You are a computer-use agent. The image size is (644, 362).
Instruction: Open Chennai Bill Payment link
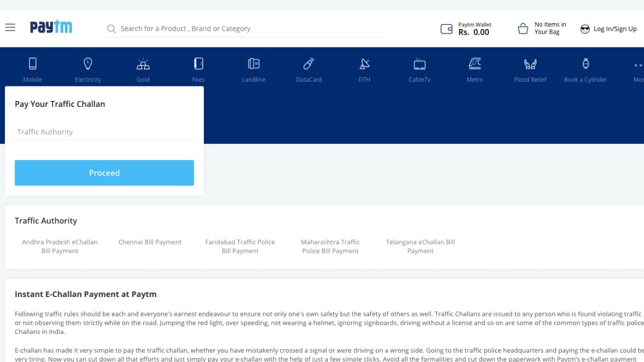coord(150,242)
